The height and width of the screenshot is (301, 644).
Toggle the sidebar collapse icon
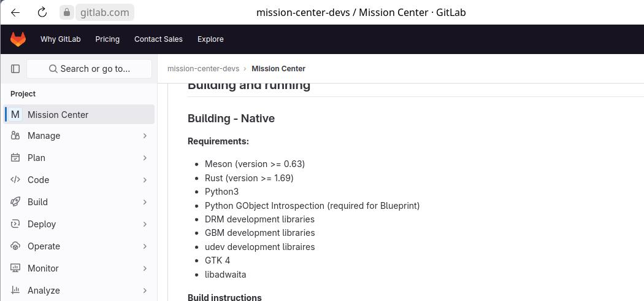tap(15, 69)
